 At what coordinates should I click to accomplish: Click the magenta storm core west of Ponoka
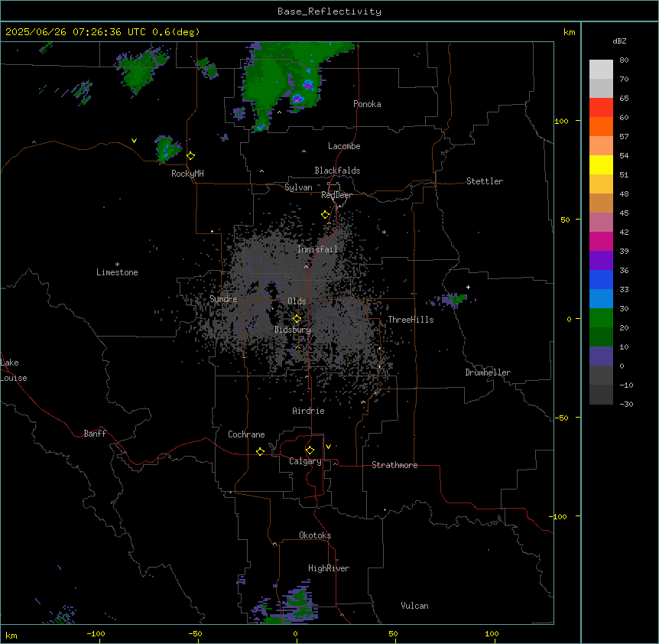point(298,99)
